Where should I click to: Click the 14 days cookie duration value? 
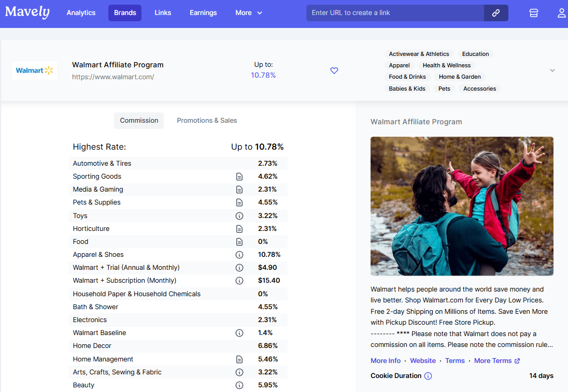click(541, 376)
